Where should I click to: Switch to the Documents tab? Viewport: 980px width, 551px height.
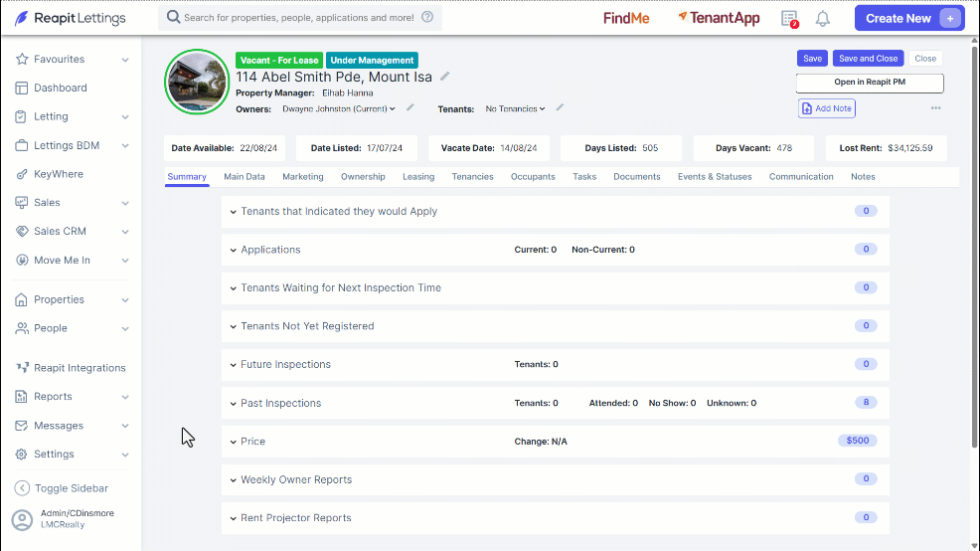(637, 177)
